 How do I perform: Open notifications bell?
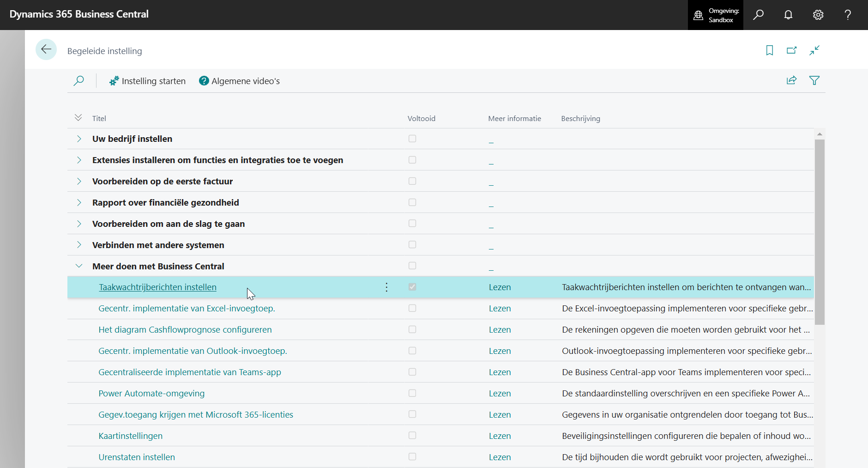click(x=788, y=15)
